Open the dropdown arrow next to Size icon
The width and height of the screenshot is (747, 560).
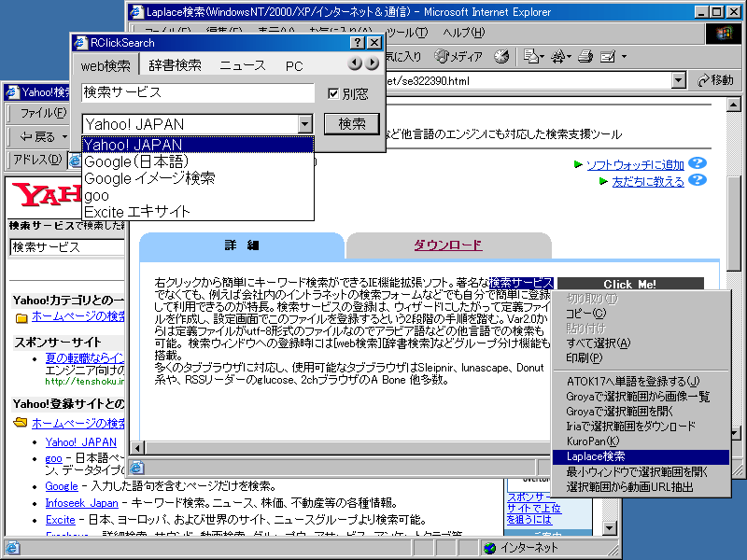(x=569, y=57)
